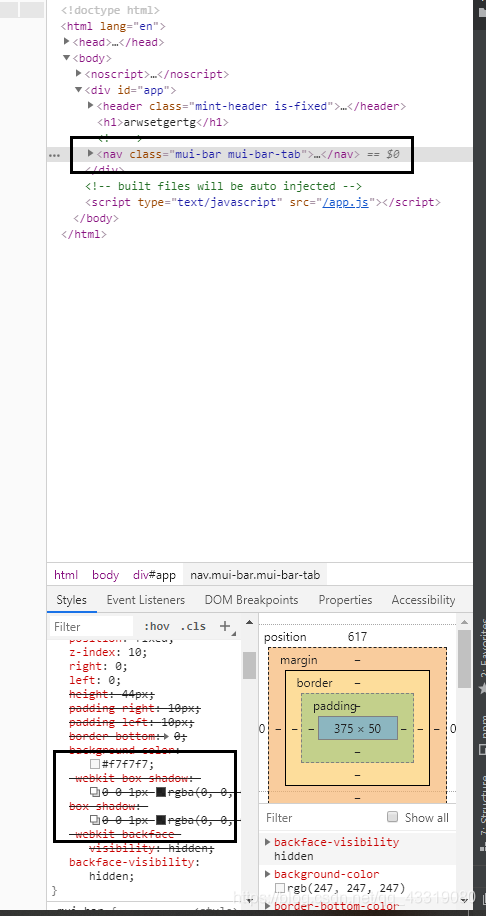Click the rgb(247, 247, 247) computed color swatch
This screenshot has width=486, height=916.
(x=280, y=889)
